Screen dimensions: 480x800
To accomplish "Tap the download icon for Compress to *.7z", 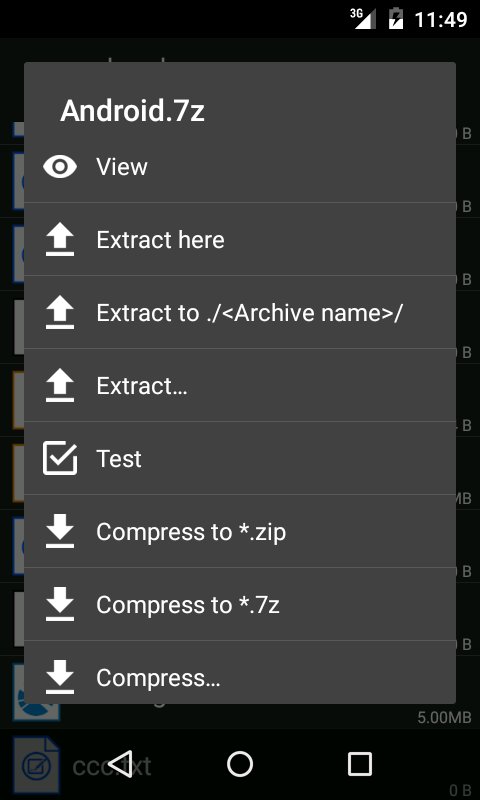I will tap(60, 604).
